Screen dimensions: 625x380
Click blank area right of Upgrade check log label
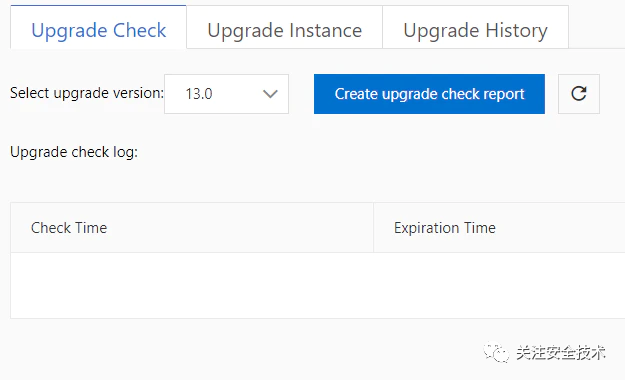(x=379, y=152)
